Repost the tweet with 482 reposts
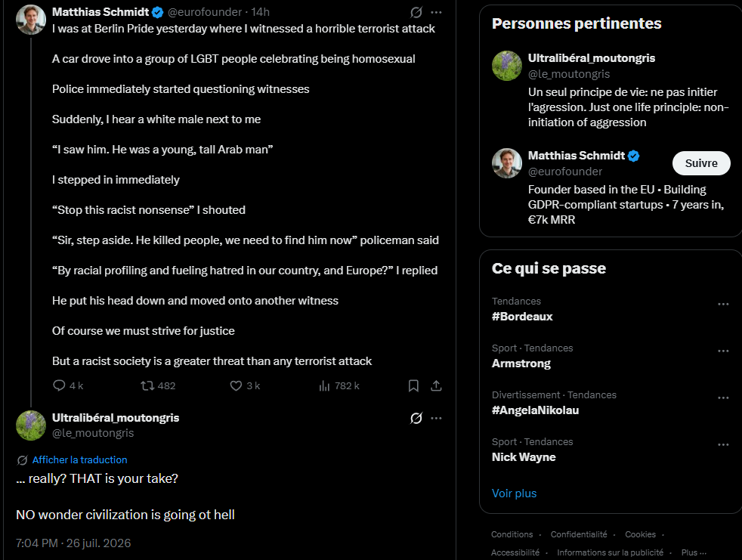Image resolution: width=742 pixels, height=560 pixels. (x=147, y=385)
